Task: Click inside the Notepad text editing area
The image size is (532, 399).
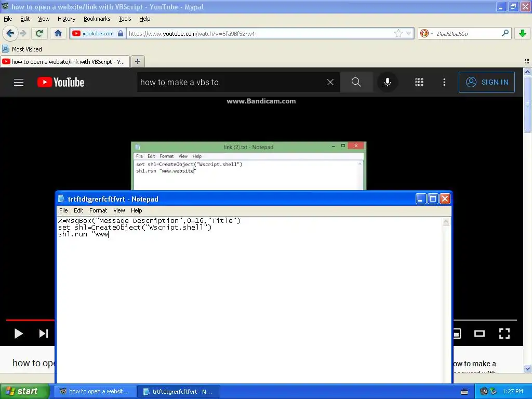Action: pyautogui.click(x=249, y=300)
